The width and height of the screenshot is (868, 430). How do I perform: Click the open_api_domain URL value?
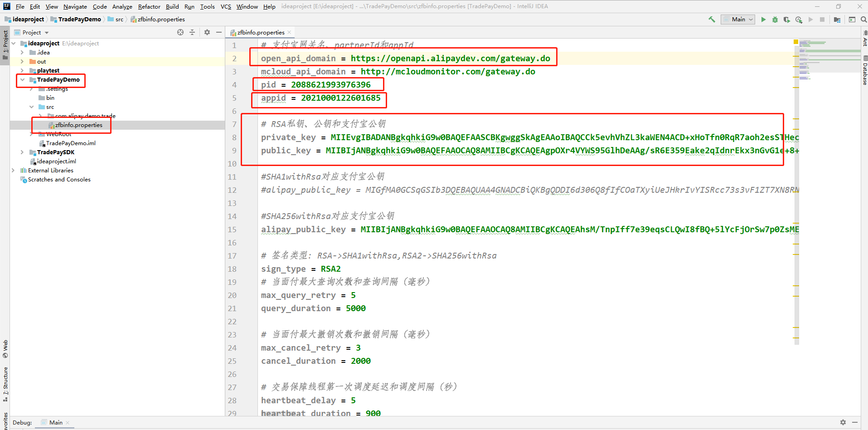click(450, 59)
